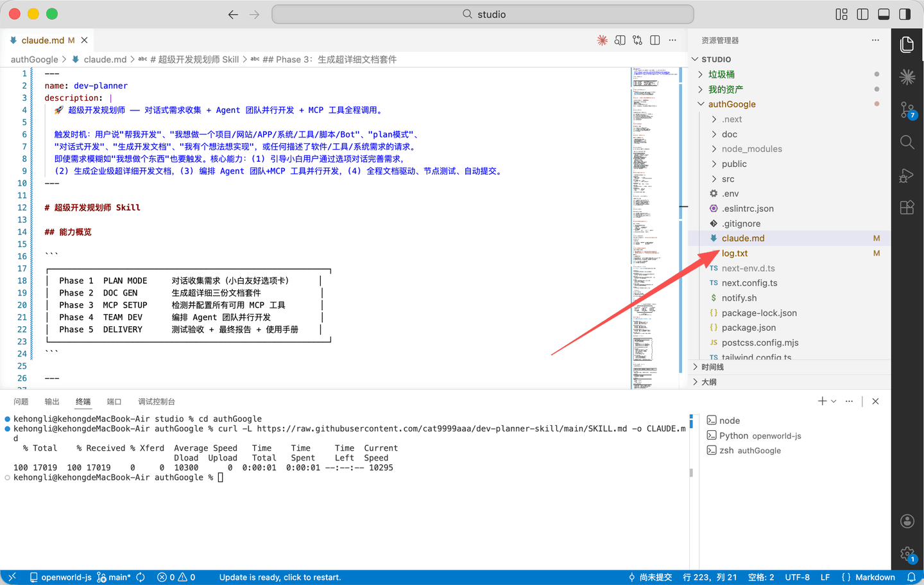
Task: Toggle primary side bar visibility
Action: 862,14
